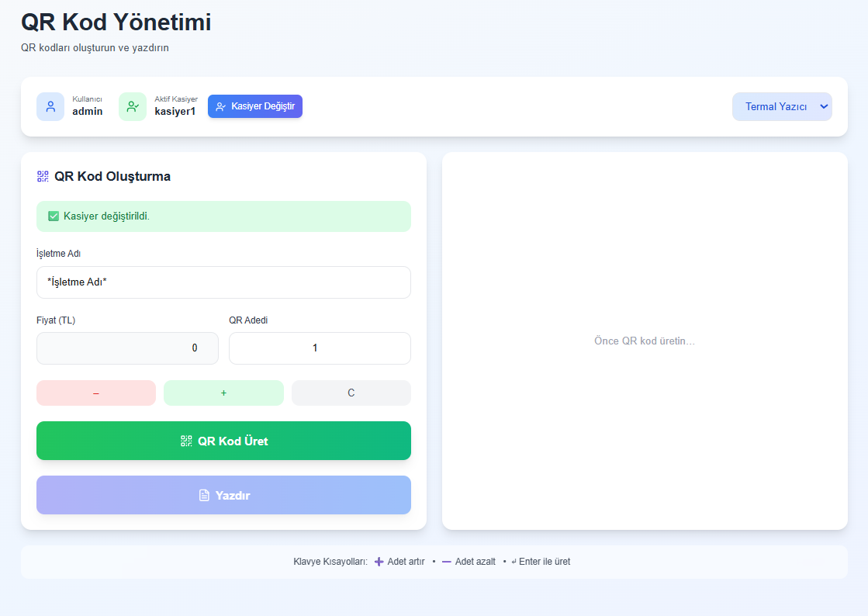The width and height of the screenshot is (868, 616).
Task: Click the QR icon inside QR Kod Üret
Action: pos(186,441)
